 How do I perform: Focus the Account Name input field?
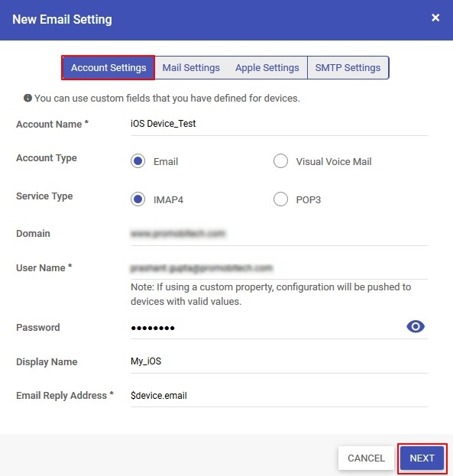coord(279,124)
